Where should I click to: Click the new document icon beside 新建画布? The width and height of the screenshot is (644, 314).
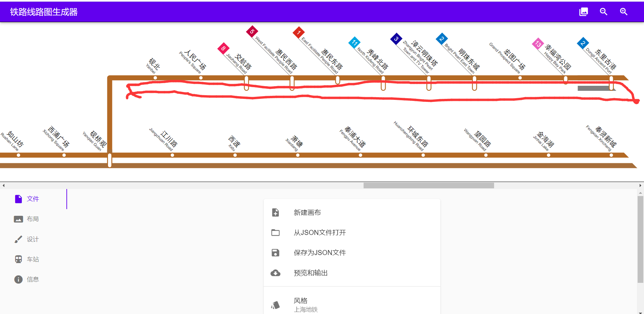pos(275,212)
